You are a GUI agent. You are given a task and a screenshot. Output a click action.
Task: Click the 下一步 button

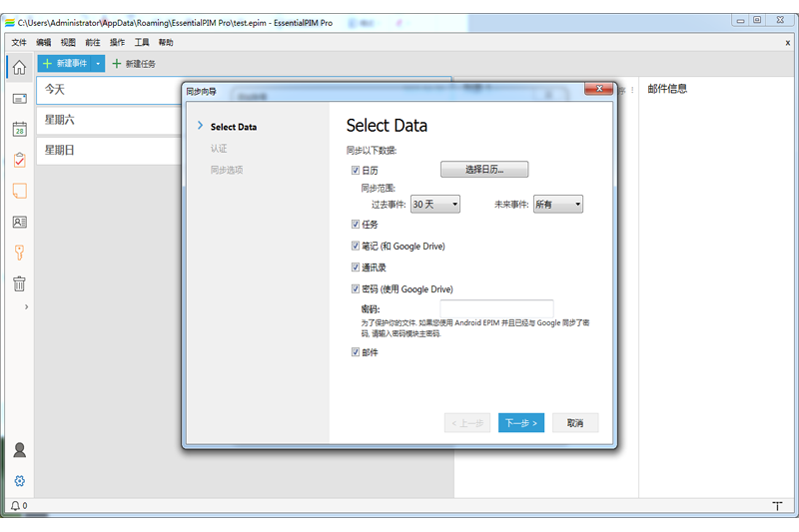click(x=520, y=423)
